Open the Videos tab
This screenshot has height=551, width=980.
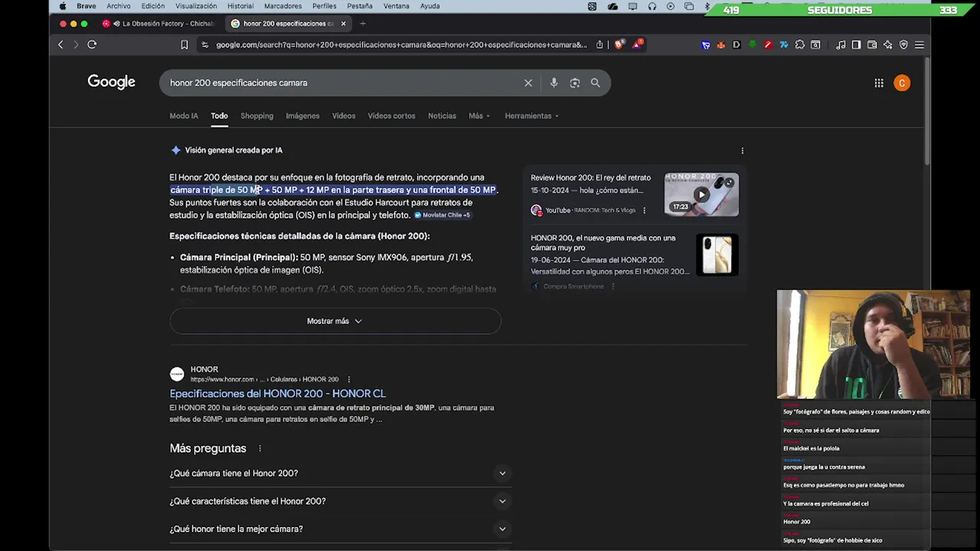344,116
